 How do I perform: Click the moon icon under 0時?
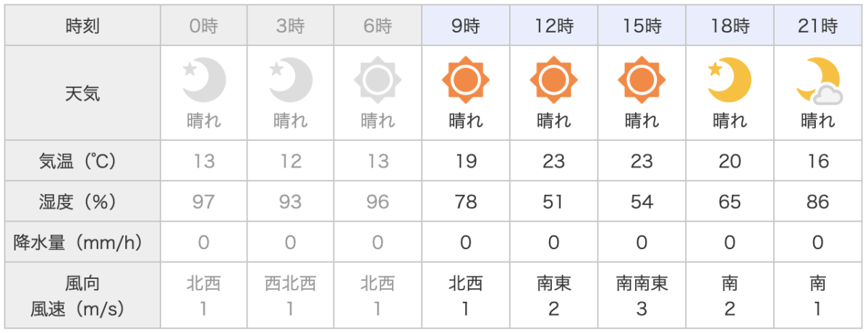click(204, 79)
